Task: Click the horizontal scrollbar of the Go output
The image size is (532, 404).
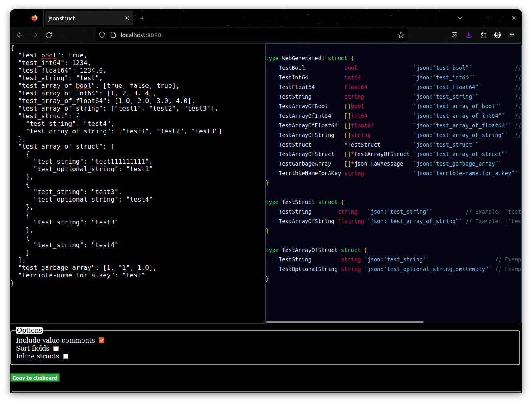Action: click(345, 322)
